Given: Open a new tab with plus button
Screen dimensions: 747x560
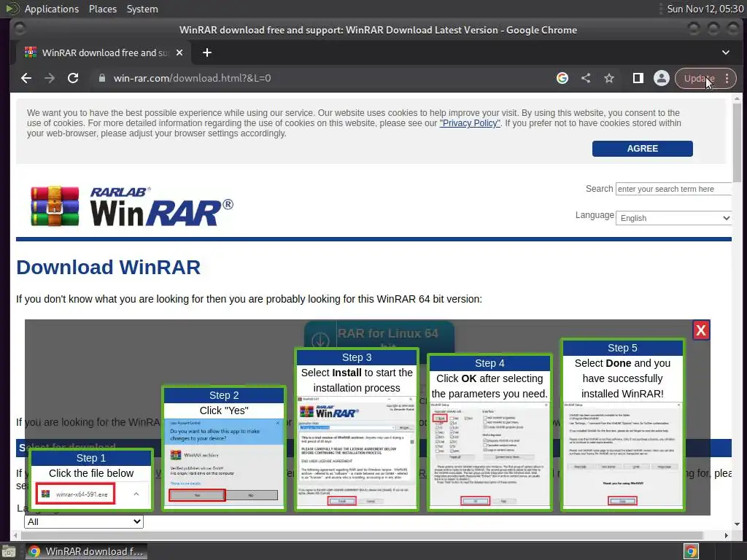Looking at the screenshot, I should click(x=206, y=52).
